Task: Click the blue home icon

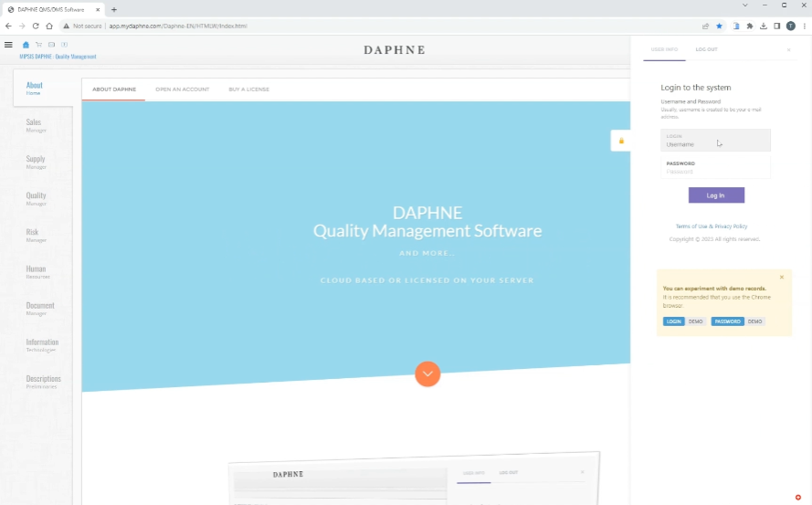Action: point(26,45)
